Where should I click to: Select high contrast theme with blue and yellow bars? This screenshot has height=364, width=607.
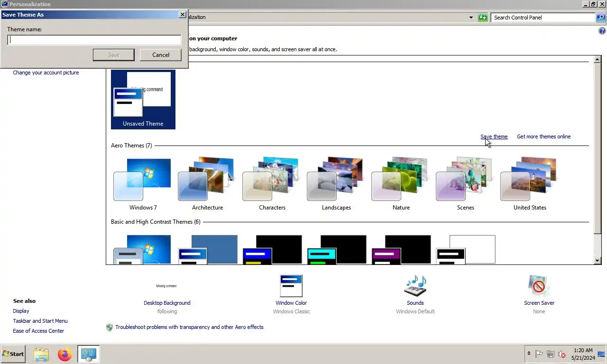pos(272,249)
